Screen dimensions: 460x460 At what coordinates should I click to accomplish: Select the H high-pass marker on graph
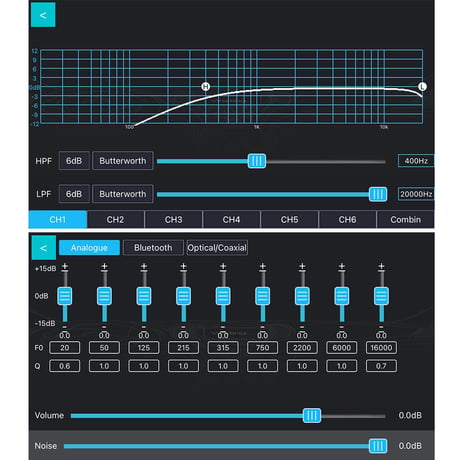206,87
